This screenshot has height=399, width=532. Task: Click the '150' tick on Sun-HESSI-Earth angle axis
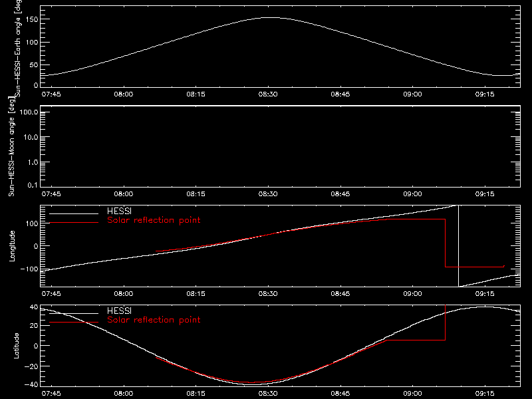coord(32,20)
